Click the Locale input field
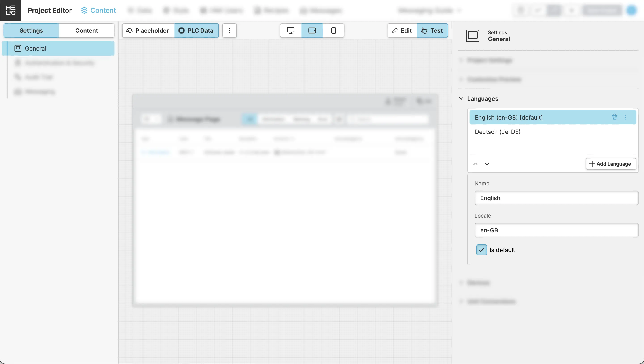This screenshot has width=644, height=364. pos(556,230)
